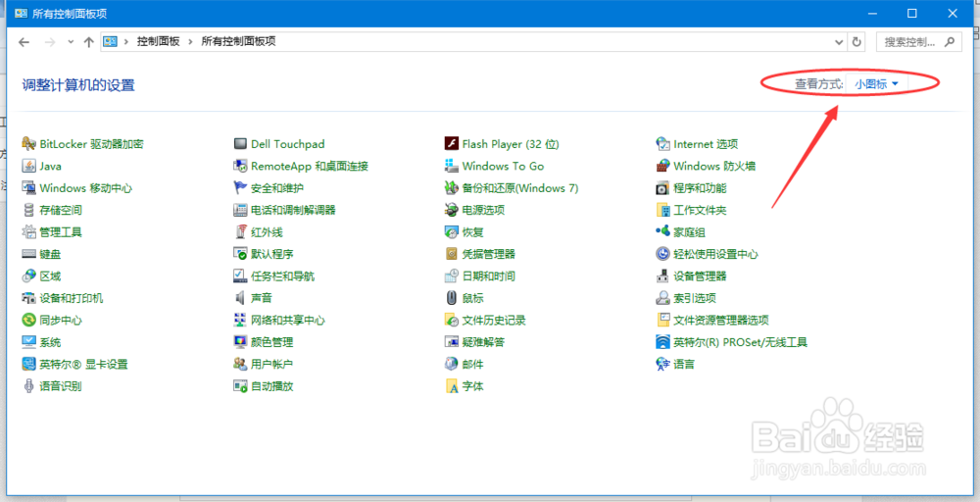Click the Dell Touchpad icon

[241, 144]
